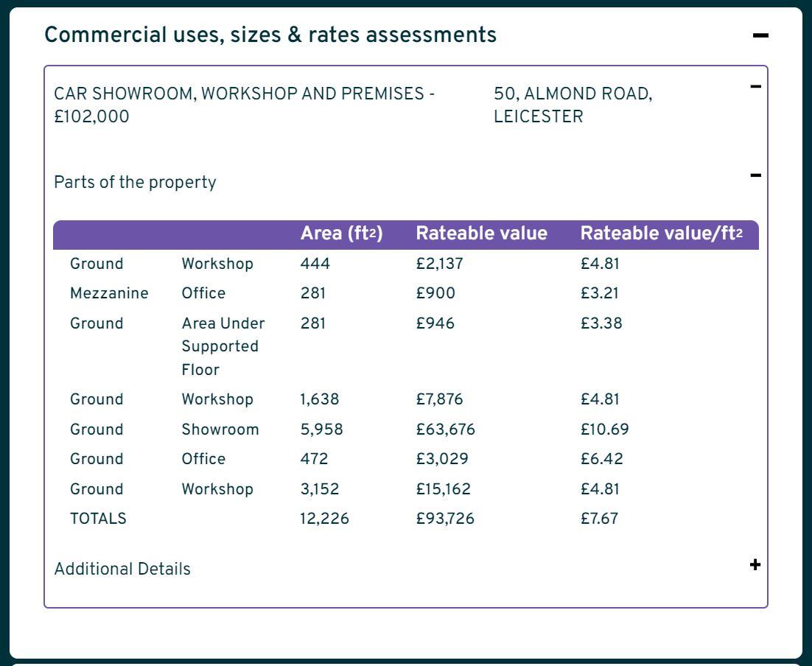The height and width of the screenshot is (666, 812).
Task: Click the Rateable value column header
Action: (481, 234)
